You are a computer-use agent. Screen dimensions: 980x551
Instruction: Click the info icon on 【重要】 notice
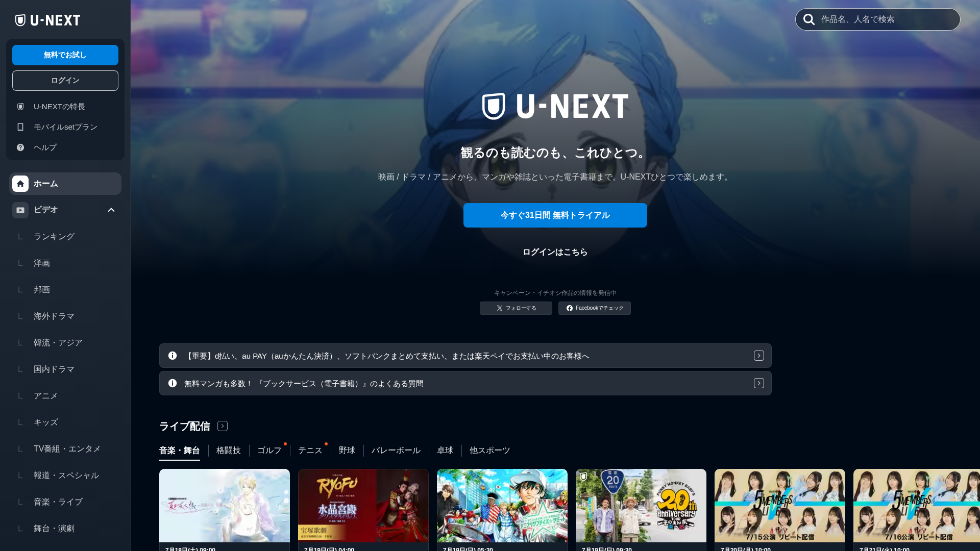pos(173,356)
